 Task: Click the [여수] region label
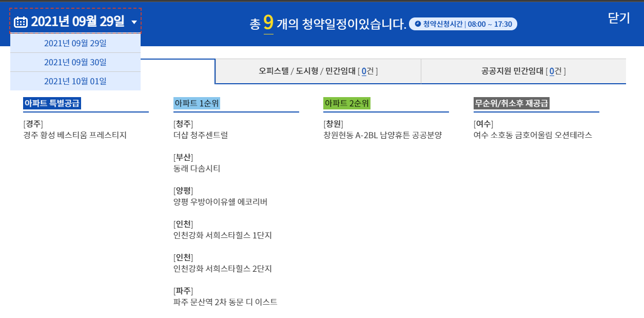click(483, 124)
